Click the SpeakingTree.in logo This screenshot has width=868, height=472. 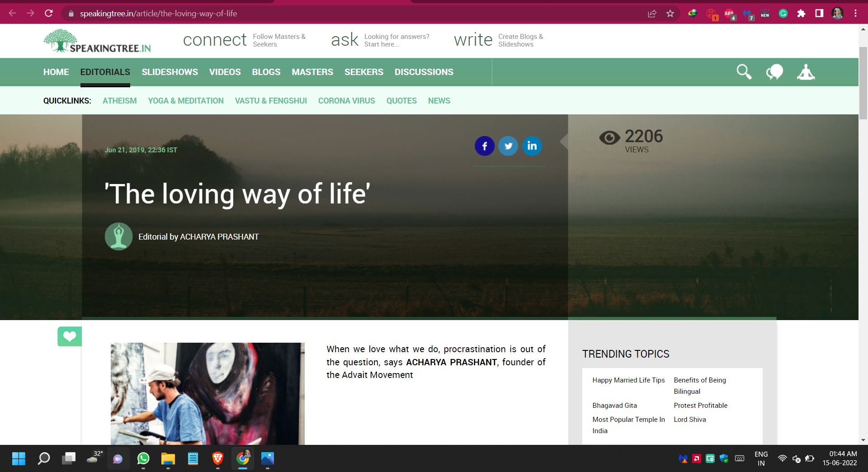[97, 41]
